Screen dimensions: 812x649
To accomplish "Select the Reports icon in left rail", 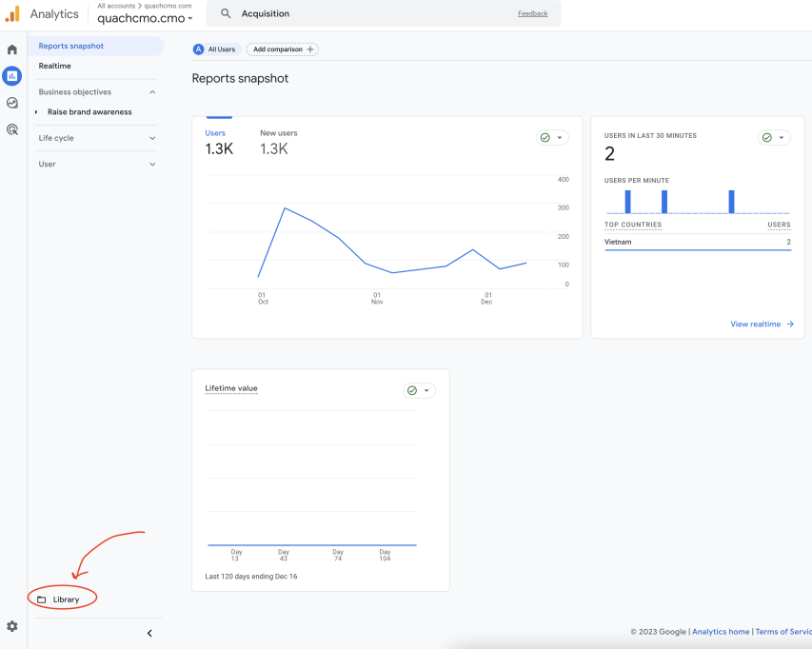I will click(12, 76).
